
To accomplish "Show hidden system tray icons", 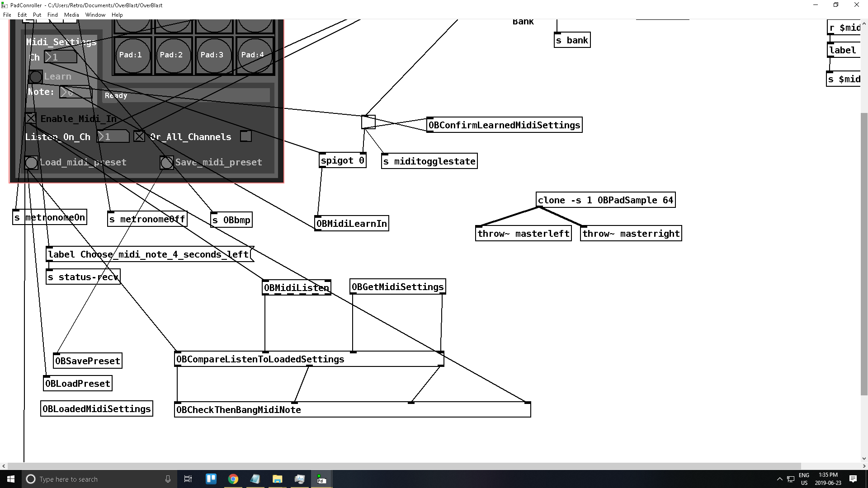I will 779,479.
